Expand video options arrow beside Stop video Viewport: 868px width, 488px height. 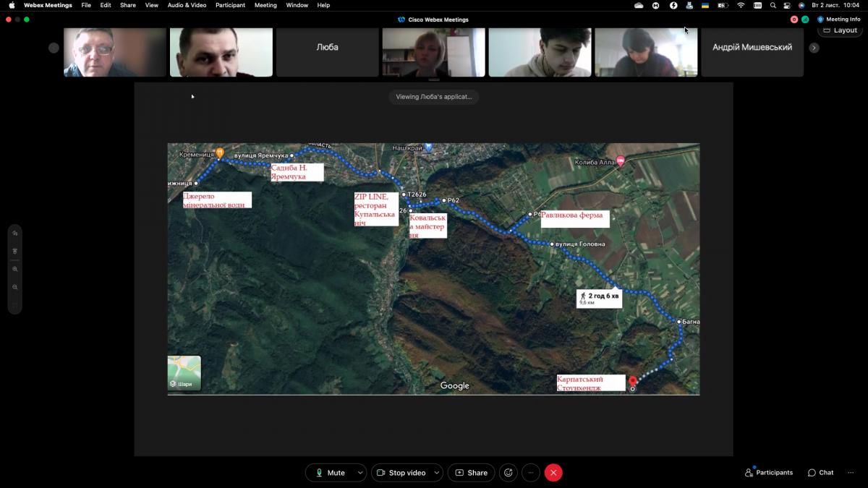pos(437,473)
